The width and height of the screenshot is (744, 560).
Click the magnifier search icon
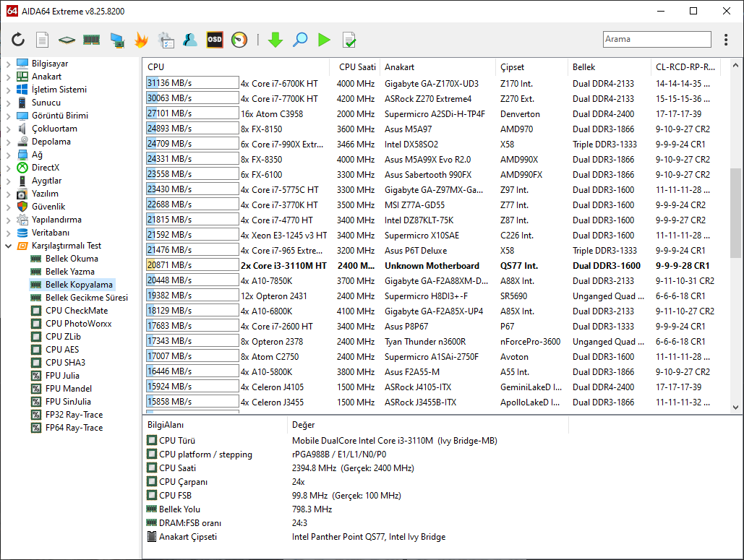(300, 40)
